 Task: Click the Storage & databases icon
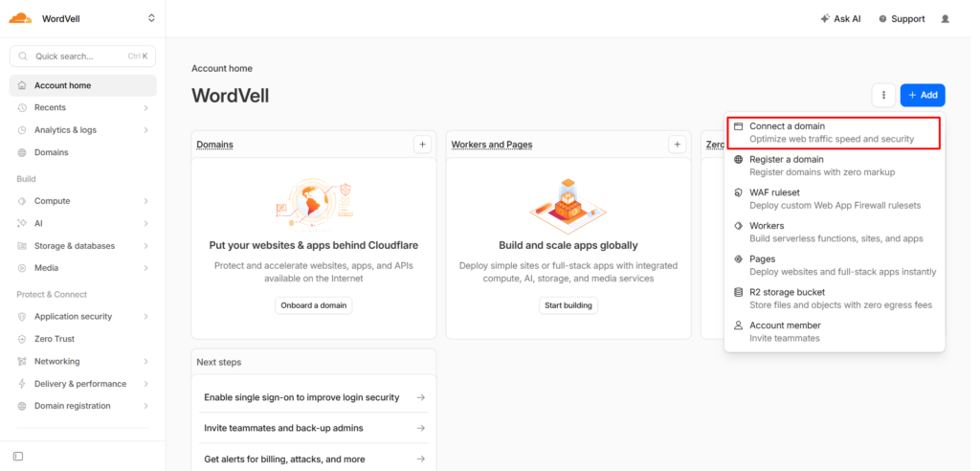tap(22, 246)
